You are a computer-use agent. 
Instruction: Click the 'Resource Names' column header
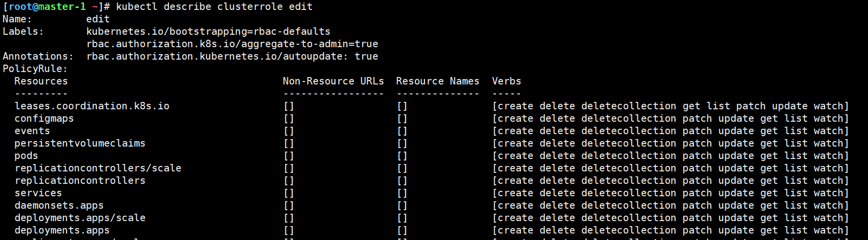[438, 81]
